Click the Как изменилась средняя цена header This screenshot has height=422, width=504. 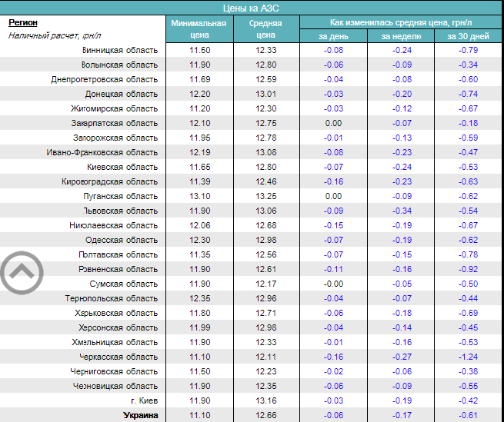(400, 22)
